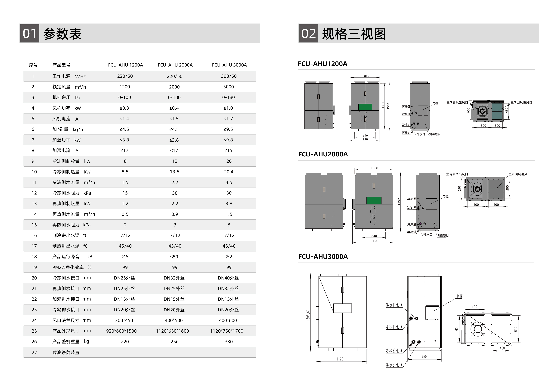Select the 380/50 power supply value
This screenshot has height=392, width=555.
pyautogui.click(x=229, y=76)
